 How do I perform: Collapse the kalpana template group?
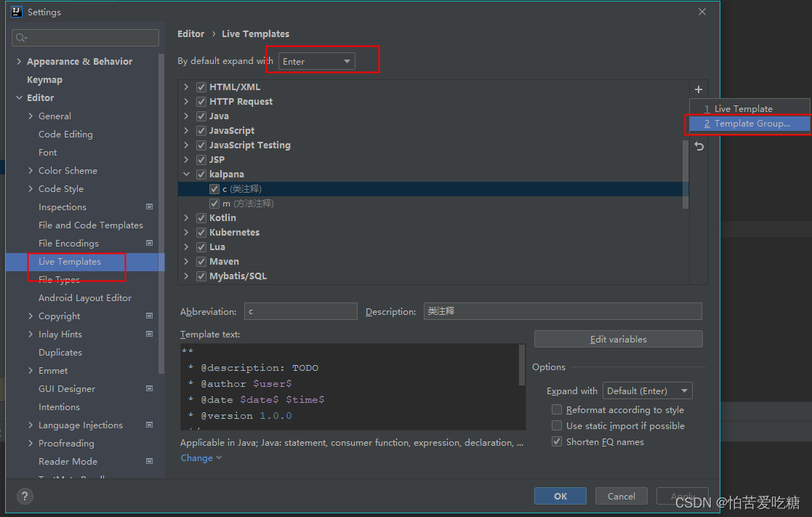coord(186,174)
